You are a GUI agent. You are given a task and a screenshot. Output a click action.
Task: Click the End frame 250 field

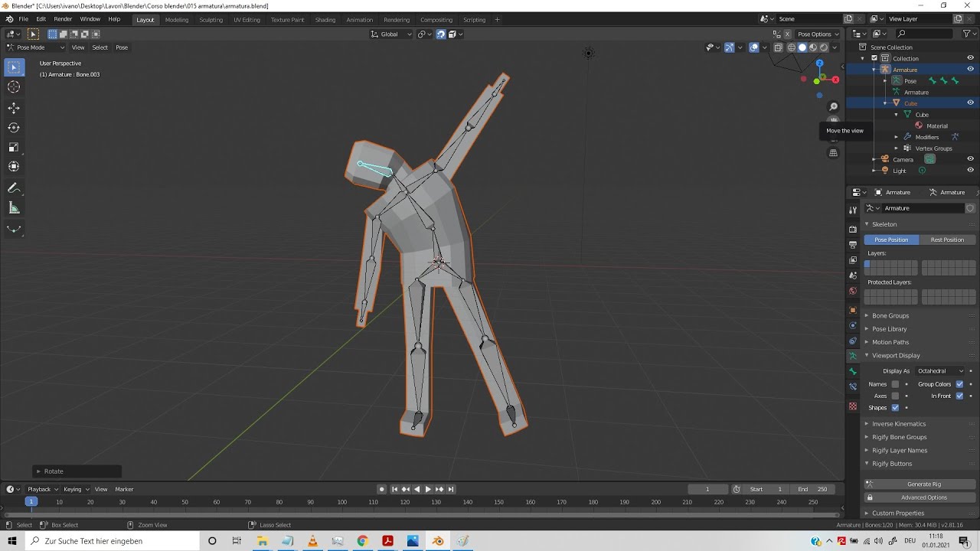pos(812,489)
